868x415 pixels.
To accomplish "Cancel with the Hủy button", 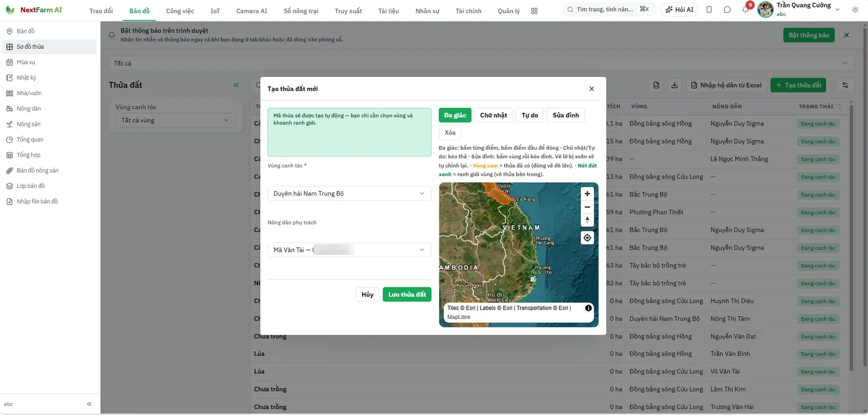I will [367, 295].
